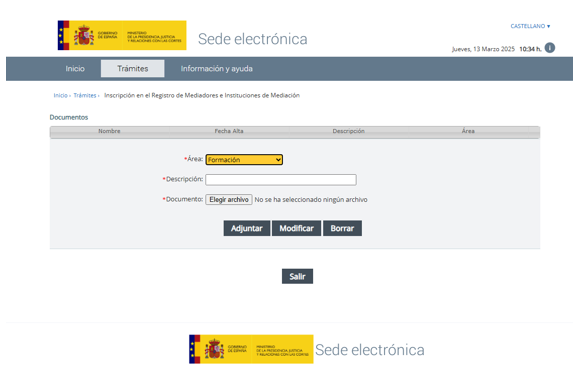Image resolution: width=581 pixels, height=375 pixels.
Task: Click the Trámites breadcrumb link
Action: point(85,96)
